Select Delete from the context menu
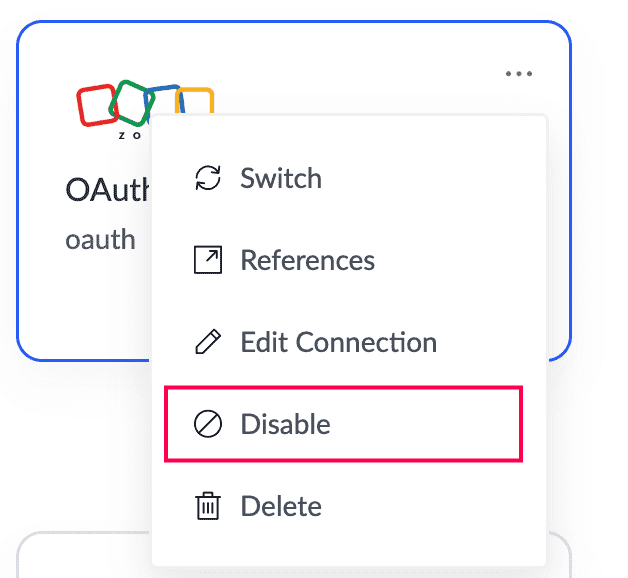Screen dimensions: 628x578 (281, 507)
